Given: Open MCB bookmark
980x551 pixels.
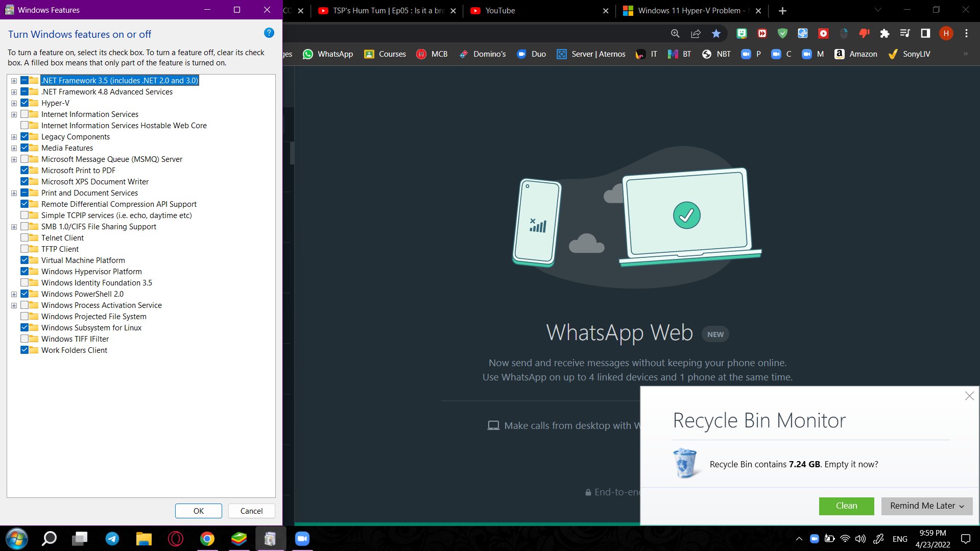Looking at the screenshot, I should [432, 54].
